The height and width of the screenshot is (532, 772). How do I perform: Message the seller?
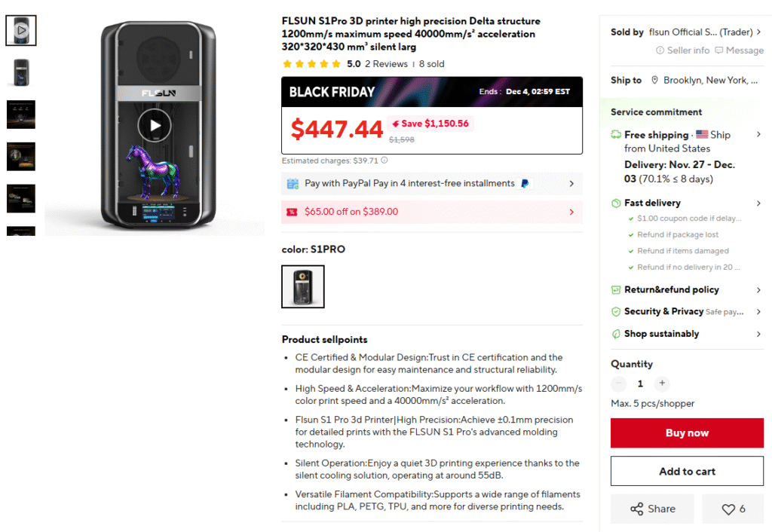(x=739, y=50)
